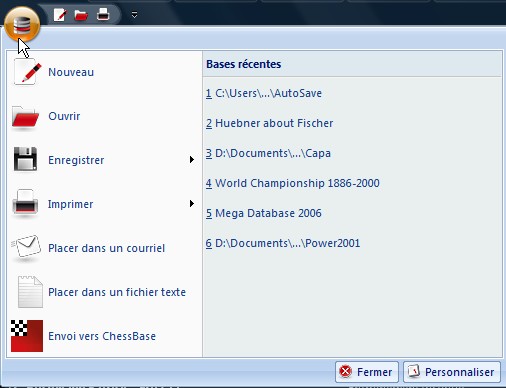Expand the Imprimer submenu arrow
Image resolution: width=506 pixels, height=388 pixels.
click(x=192, y=204)
